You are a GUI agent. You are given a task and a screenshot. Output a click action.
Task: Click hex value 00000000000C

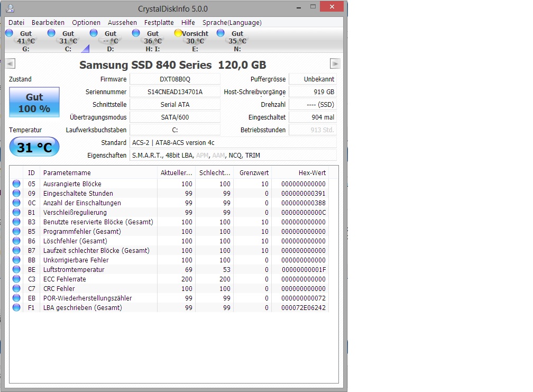click(304, 212)
